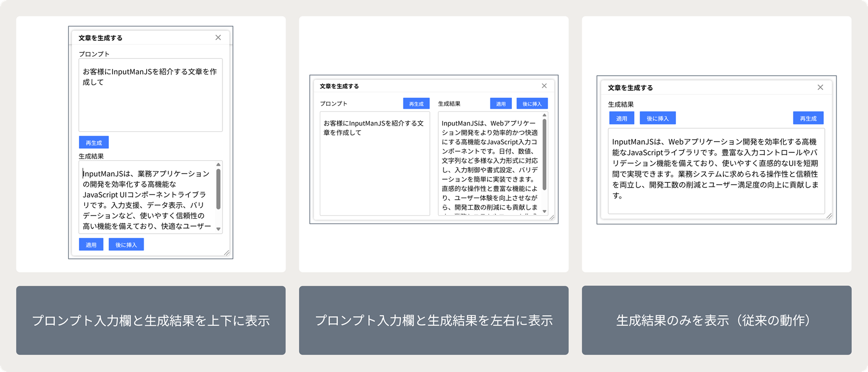868x372 pixels.
Task: Click プロンプト label in vertical-layout dialog
Action: (x=94, y=54)
